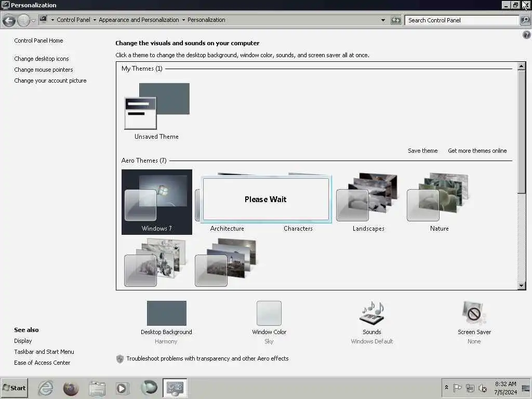532x399 pixels.
Task: Open the Sounds icon
Action: [372, 313]
